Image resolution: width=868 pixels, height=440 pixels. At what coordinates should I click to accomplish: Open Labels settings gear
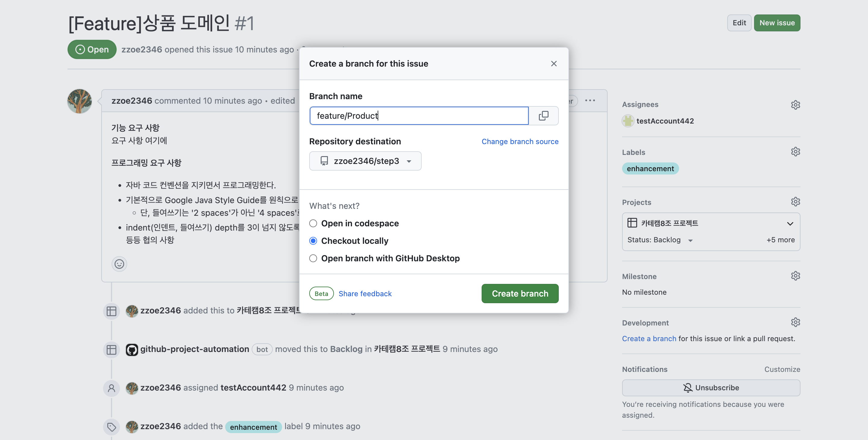[x=795, y=152]
